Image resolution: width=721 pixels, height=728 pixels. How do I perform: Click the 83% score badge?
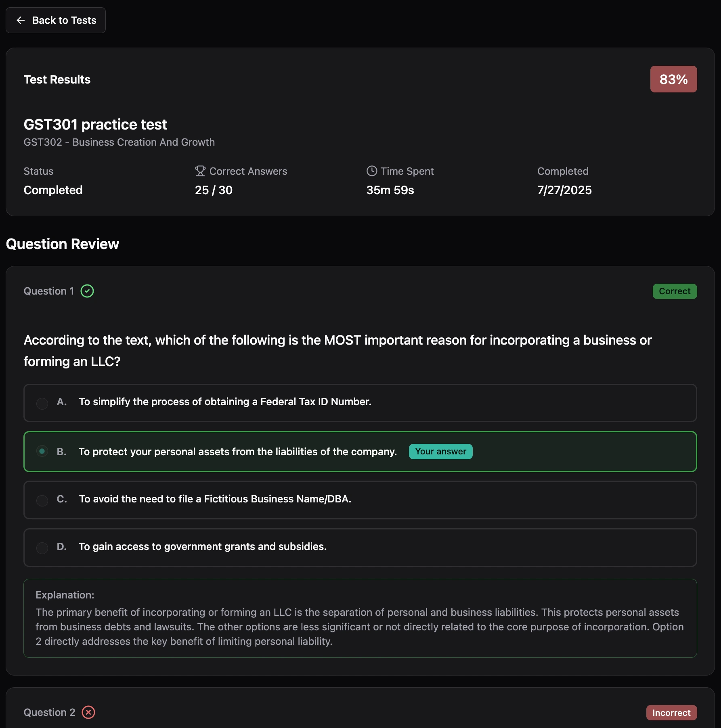click(x=673, y=79)
